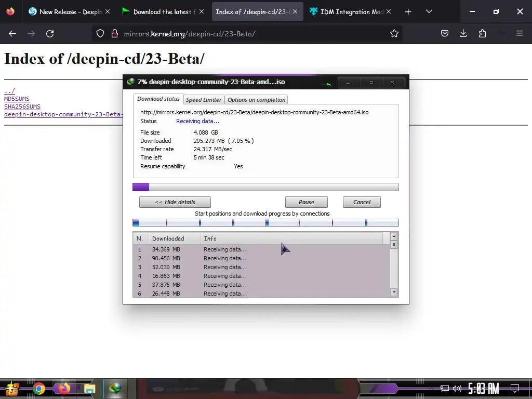Open the Pocket save icon
Screen dimensions: 532x399
point(445,34)
